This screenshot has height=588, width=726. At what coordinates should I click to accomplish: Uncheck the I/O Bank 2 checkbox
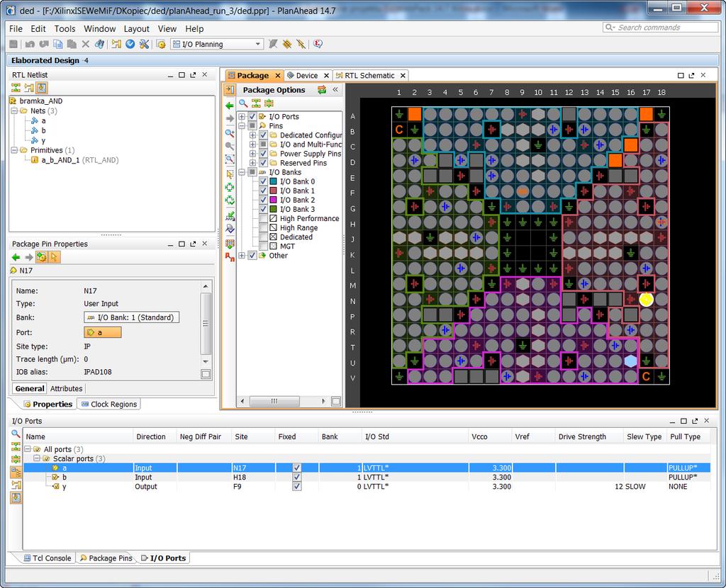pos(264,200)
